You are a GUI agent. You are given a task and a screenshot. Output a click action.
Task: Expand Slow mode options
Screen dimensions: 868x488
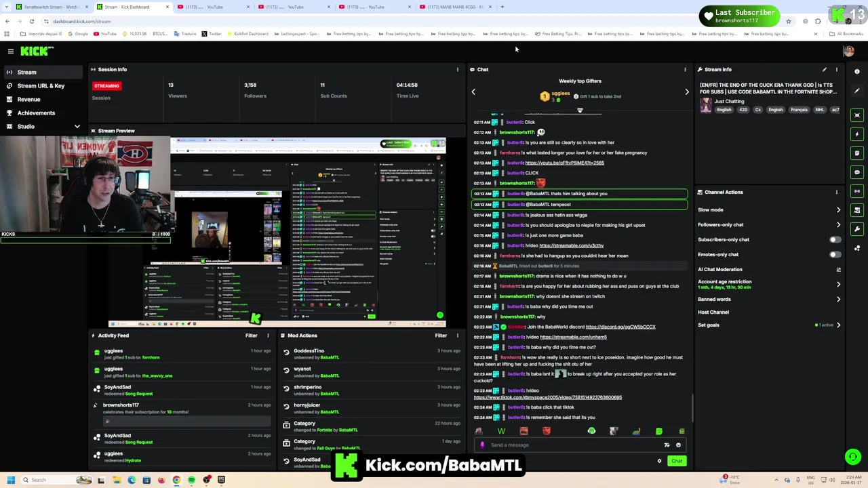839,210
